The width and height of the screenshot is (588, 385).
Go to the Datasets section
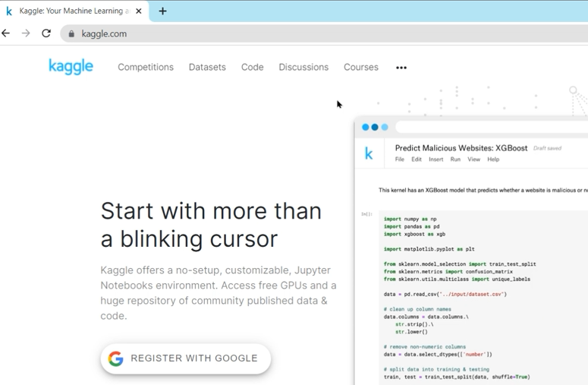(207, 68)
